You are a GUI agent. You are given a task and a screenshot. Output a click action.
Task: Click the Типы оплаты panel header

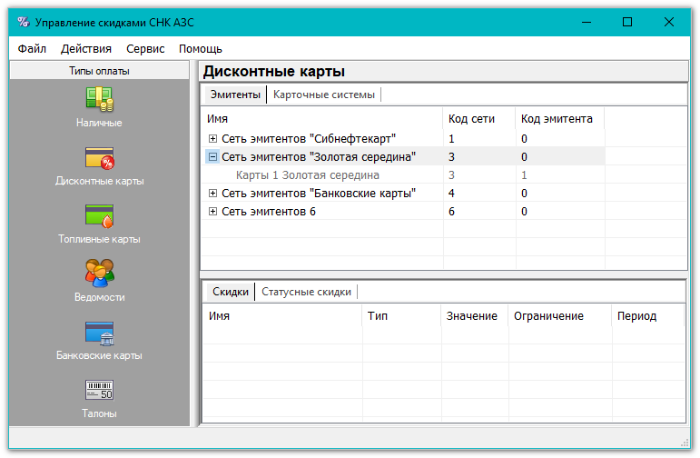(99, 71)
